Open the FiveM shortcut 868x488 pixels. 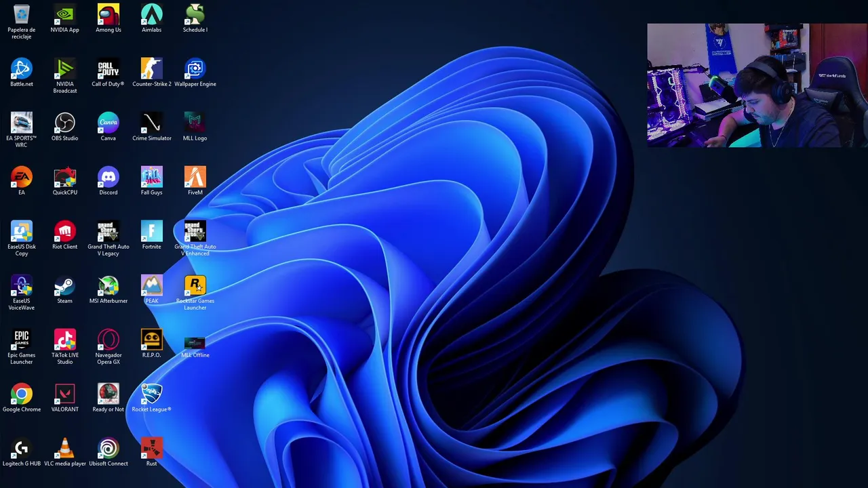[x=195, y=177]
